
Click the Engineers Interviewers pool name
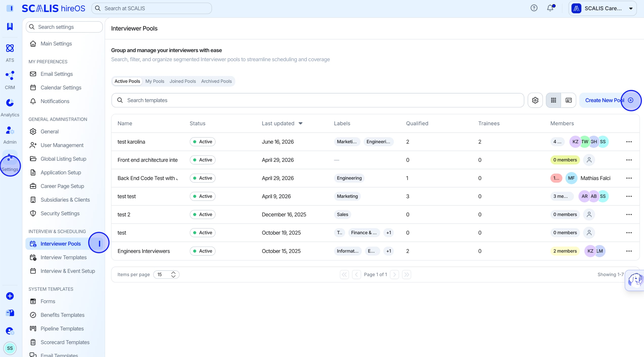pos(144,251)
